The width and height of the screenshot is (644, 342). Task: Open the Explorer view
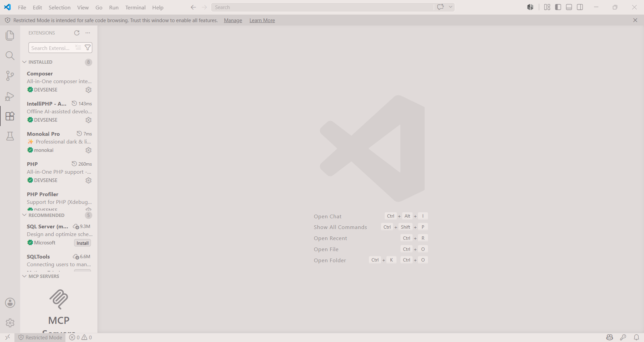[x=10, y=36]
